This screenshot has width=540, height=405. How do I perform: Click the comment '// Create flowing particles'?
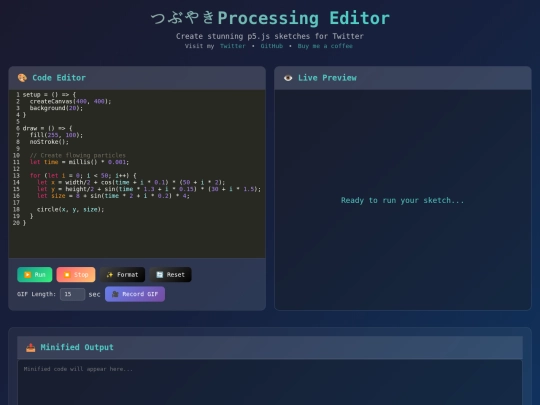[78, 155]
